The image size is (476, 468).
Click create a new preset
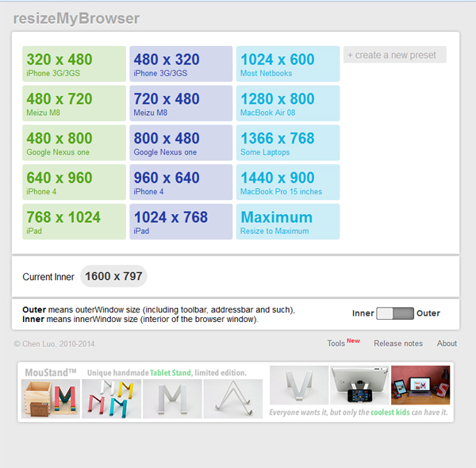[395, 55]
